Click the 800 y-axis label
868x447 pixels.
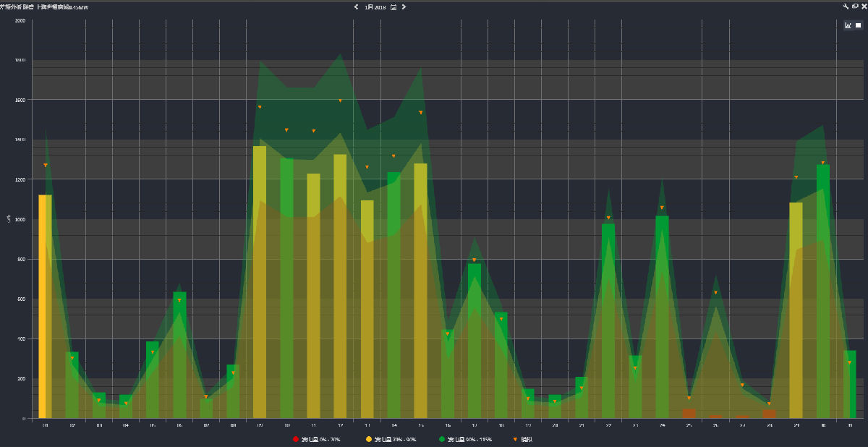[22, 259]
